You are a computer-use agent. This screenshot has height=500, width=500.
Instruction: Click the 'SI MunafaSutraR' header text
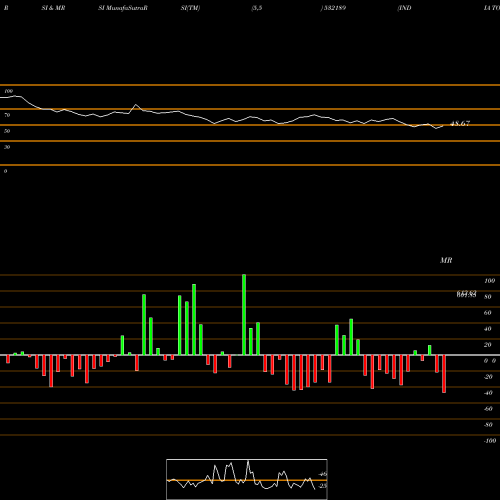[123, 8]
